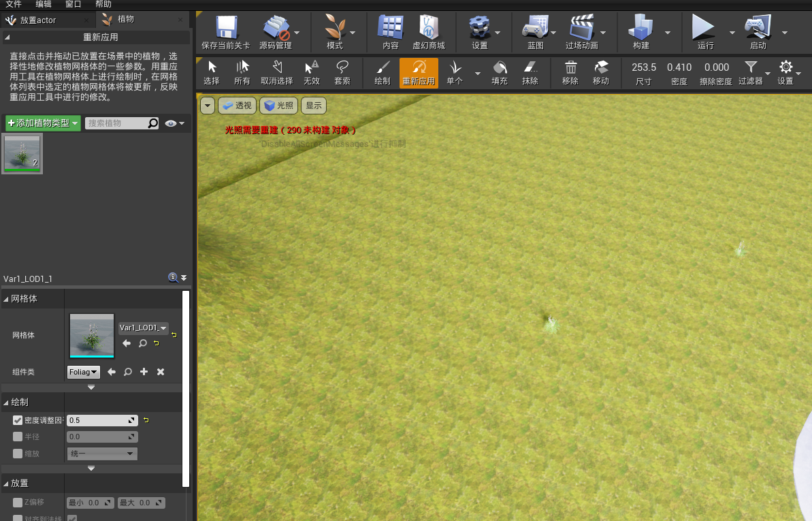Click the density adjustment 0.5 field
Viewport: 812px width, 521px height.
pos(102,420)
